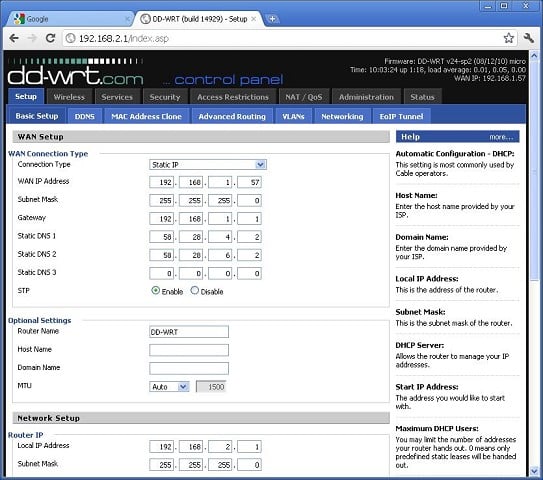Click the browser forward arrow
The width and height of the screenshot is (543, 480).
32,38
